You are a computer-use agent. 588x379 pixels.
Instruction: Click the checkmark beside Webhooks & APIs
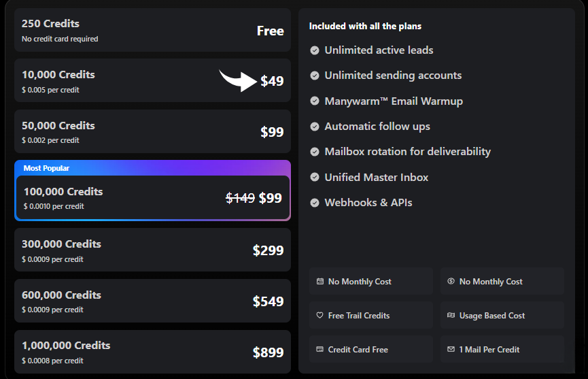(x=315, y=203)
